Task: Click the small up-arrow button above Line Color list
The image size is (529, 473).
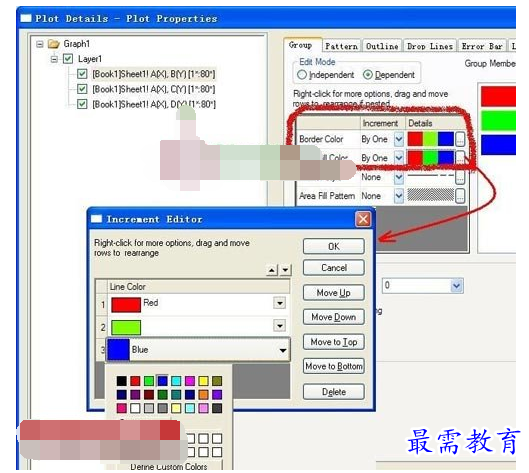Action: tap(272, 270)
